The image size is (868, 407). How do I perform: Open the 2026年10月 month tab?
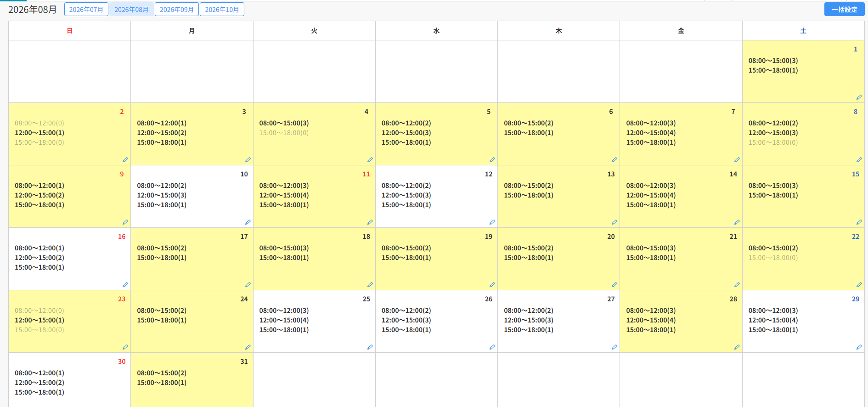[x=222, y=9]
